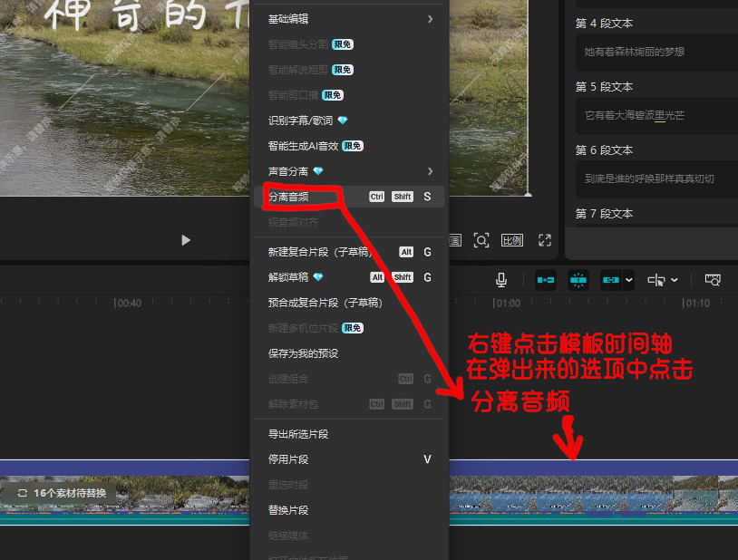Toggle the auto-snap timeline button
The image size is (738, 560).
(578, 281)
